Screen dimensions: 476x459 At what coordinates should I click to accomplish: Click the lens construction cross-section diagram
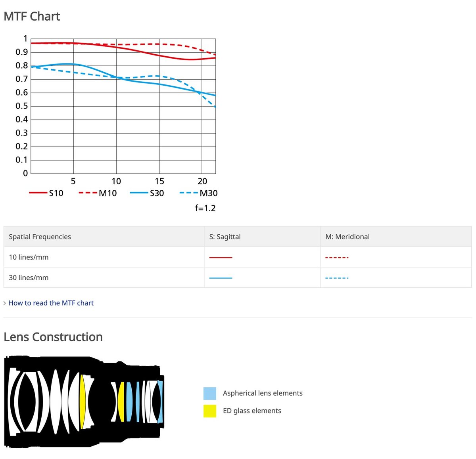(x=84, y=402)
